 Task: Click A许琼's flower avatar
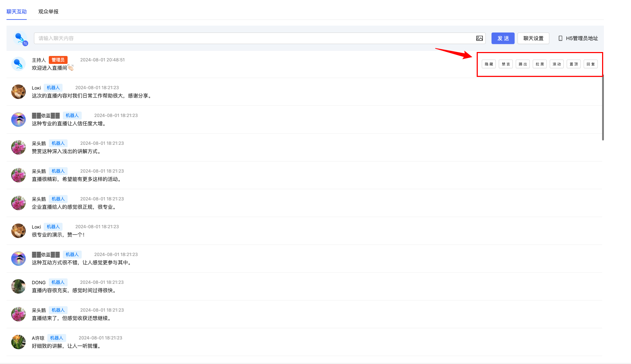click(x=18, y=342)
